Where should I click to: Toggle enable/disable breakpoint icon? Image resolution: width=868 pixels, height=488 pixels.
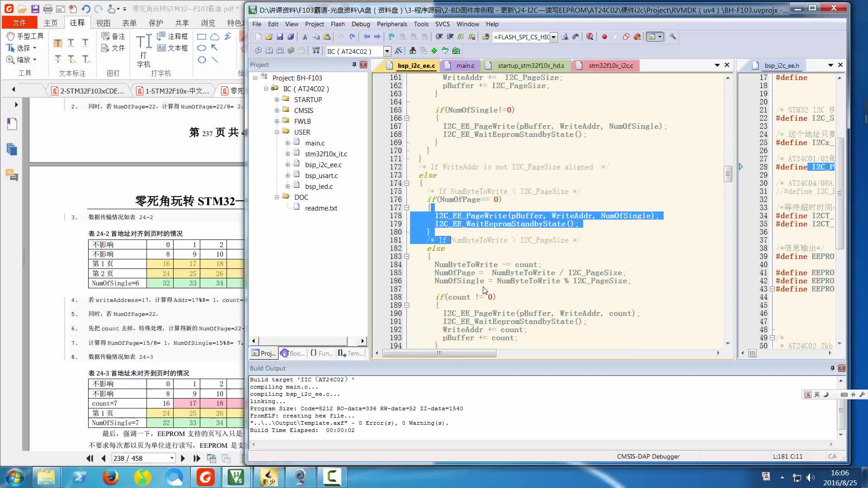click(x=615, y=37)
